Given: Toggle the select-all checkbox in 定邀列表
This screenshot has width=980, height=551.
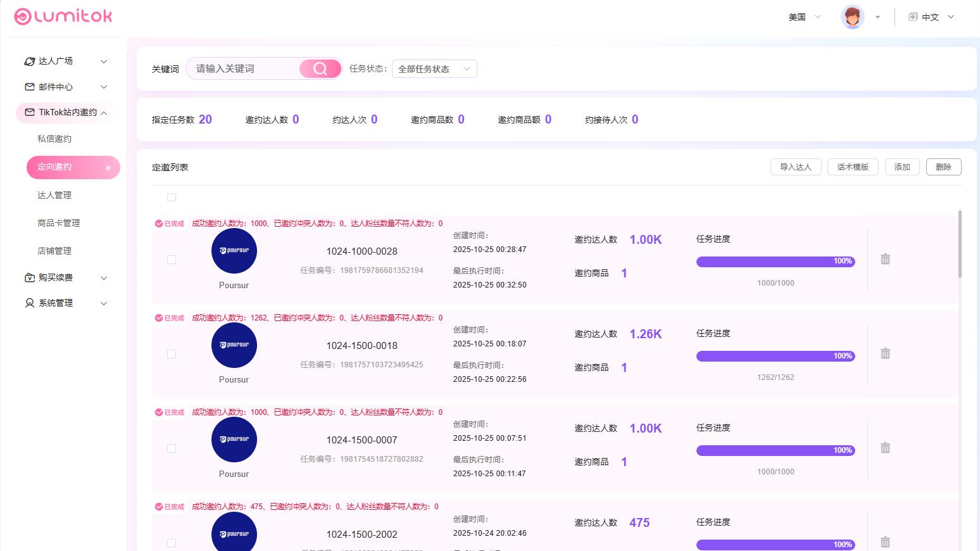Looking at the screenshot, I should (x=172, y=198).
